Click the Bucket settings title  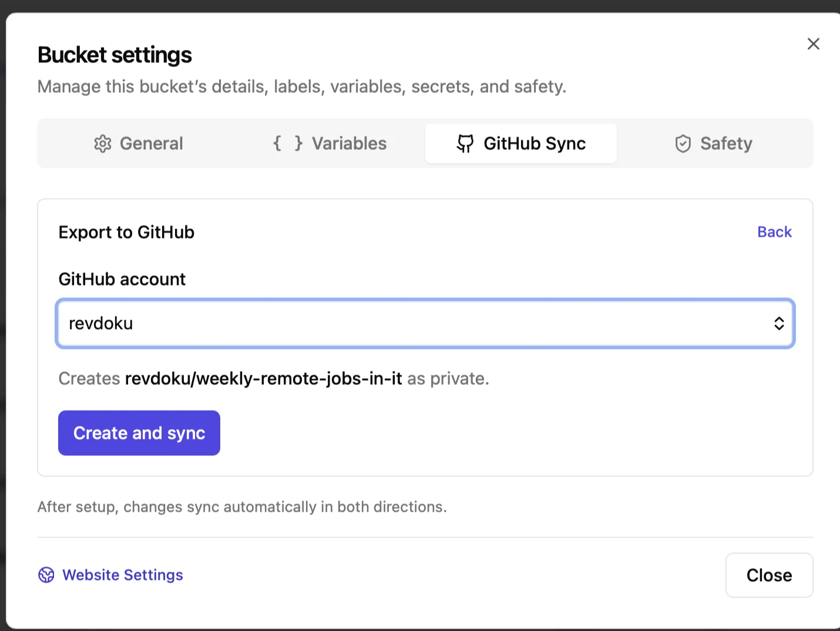pyautogui.click(x=115, y=55)
